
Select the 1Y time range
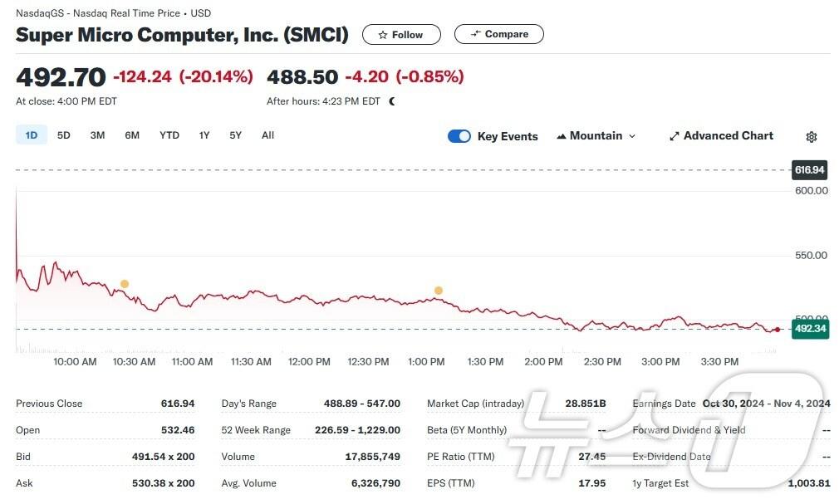click(x=204, y=135)
